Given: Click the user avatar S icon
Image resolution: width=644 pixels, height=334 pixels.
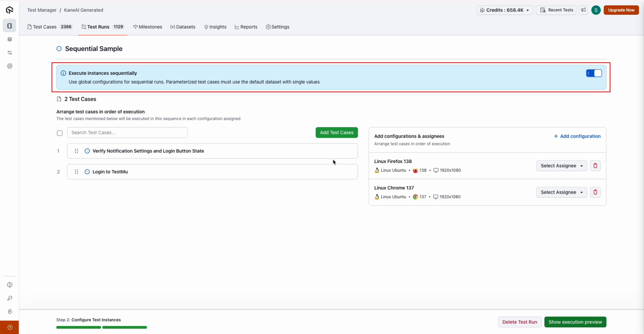Looking at the screenshot, I should pyautogui.click(x=596, y=10).
